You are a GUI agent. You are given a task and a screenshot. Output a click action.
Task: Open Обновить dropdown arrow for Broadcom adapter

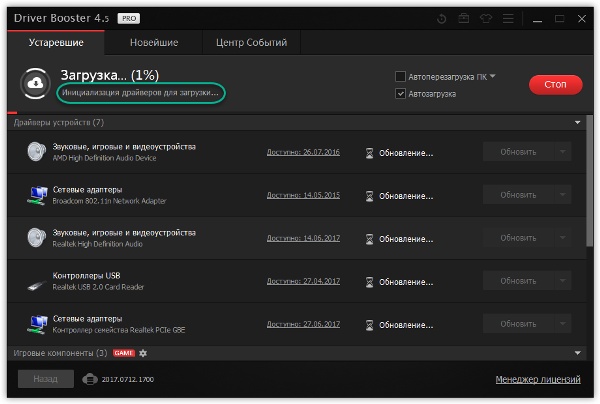563,195
